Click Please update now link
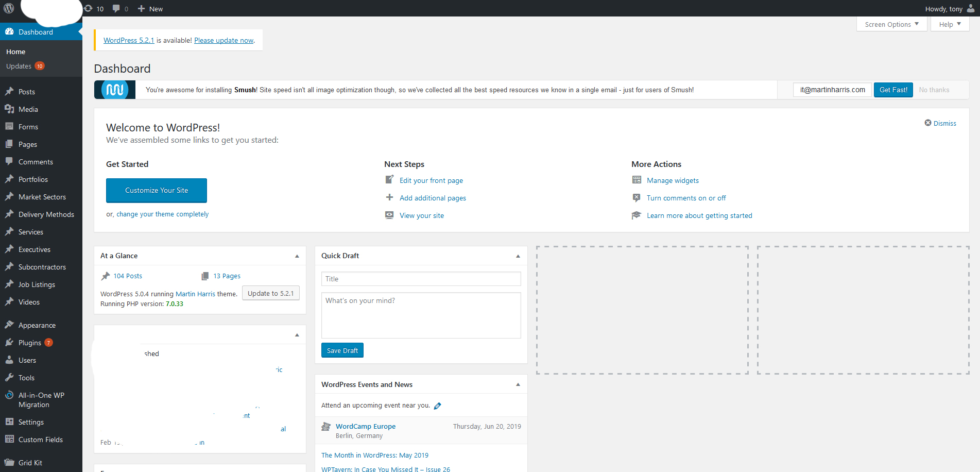This screenshot has height=472, width=980. coord(224,40)
